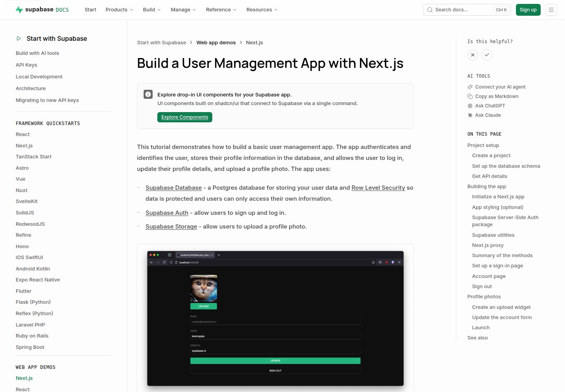565x392 pixels.
Task: Expand the Products dropdown menu
Action: point(119,10)
